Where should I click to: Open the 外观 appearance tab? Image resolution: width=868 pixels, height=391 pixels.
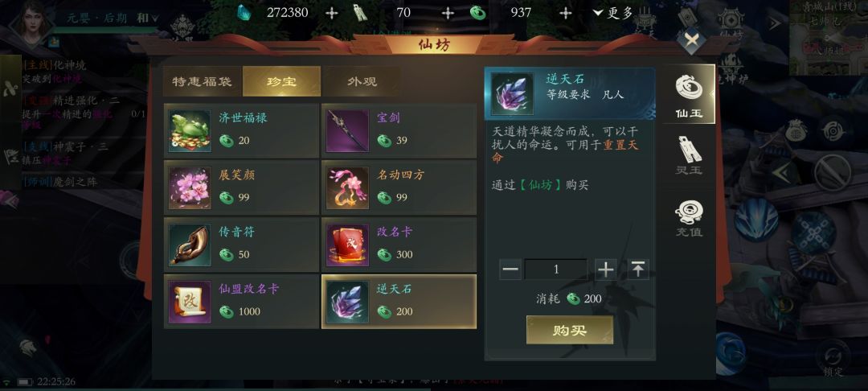pyautogui.click(x=362, y=81)
